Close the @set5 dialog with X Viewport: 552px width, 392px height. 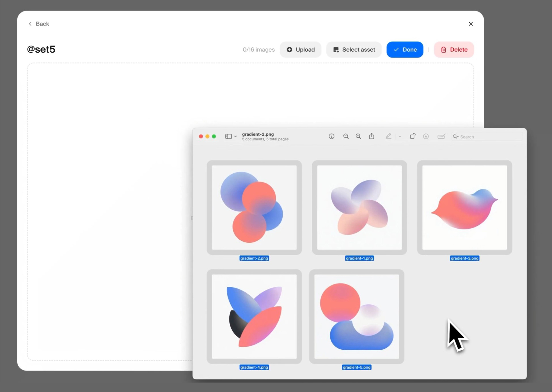click(x=471, y=24)
